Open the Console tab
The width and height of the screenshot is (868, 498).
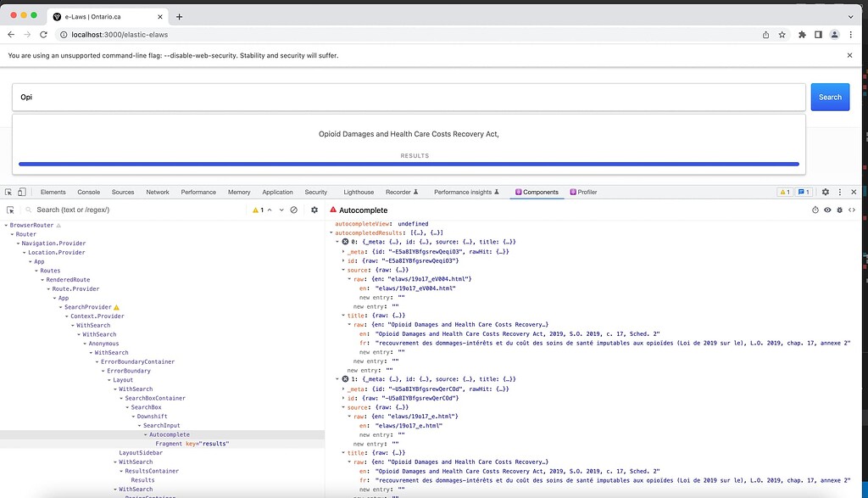[x=88, y=192]
